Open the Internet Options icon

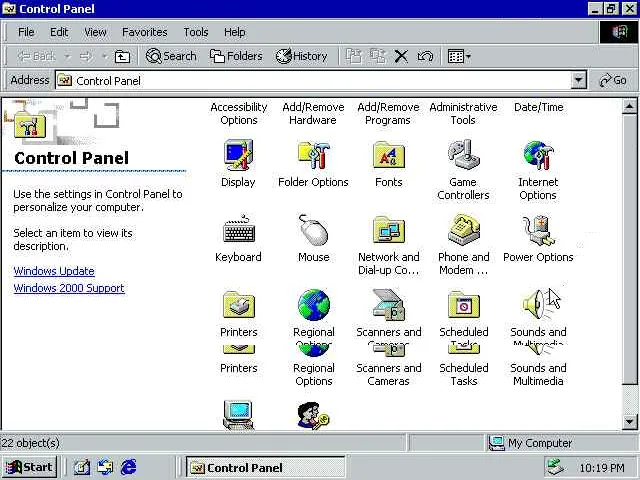pos(538,155)
